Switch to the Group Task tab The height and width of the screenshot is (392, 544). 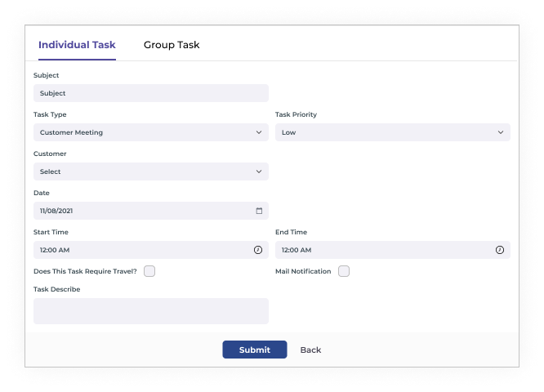172,45
